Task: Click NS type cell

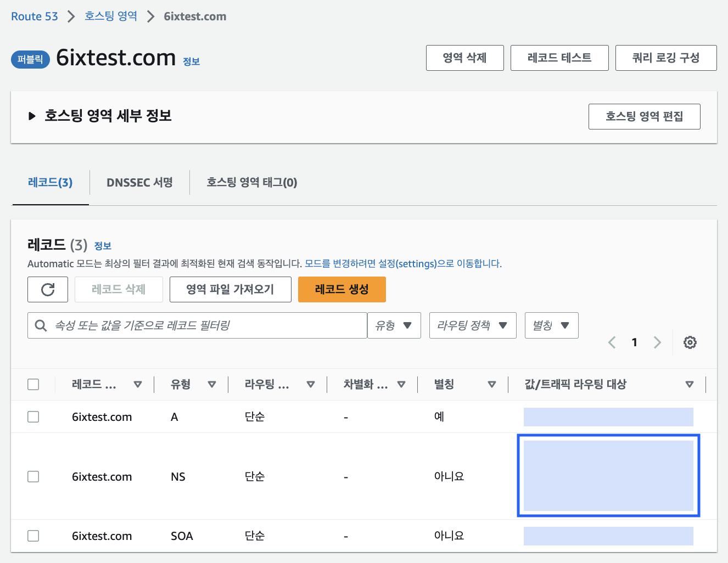Action: [x=178, y=477]
